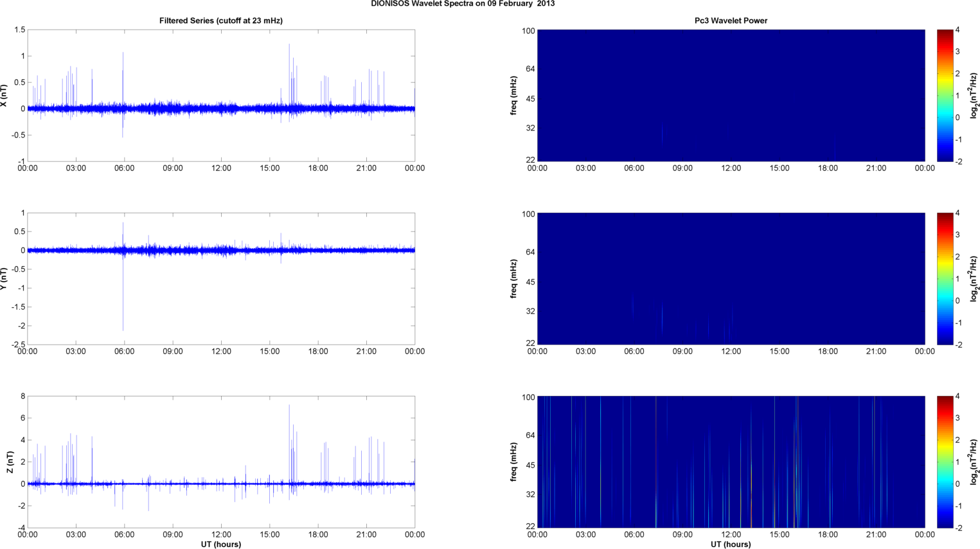Click "18:00" tick under the Z time series
This screenshot has height=549, width=980.
pos(318,535)
